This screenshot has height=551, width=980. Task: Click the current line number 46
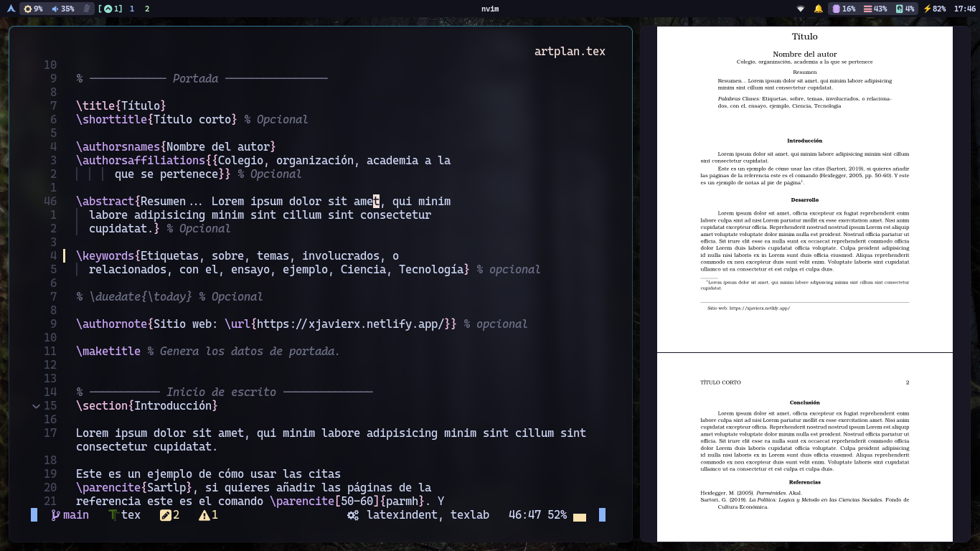click(x=50, y=202)
